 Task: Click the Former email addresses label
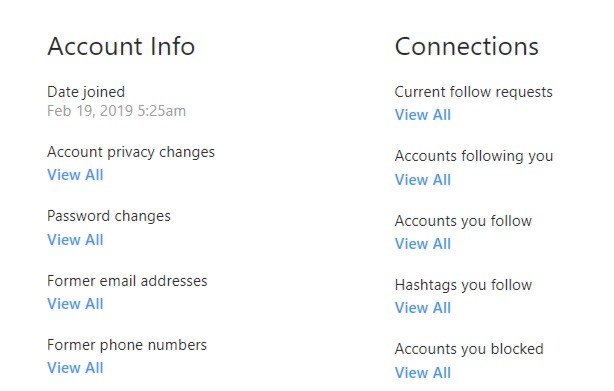click(127, 281)
